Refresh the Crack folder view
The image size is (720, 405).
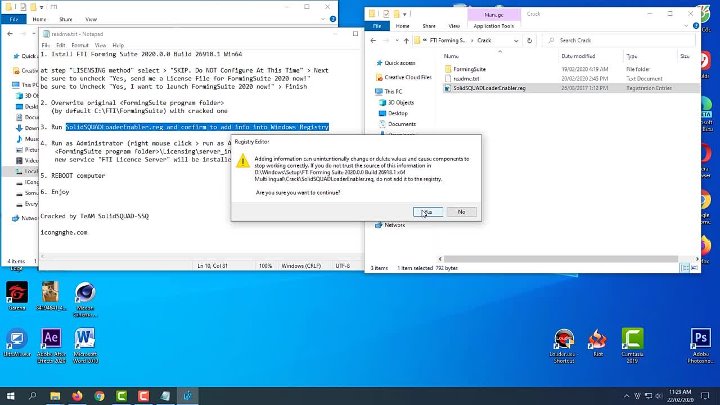click(x=529, y=40)
